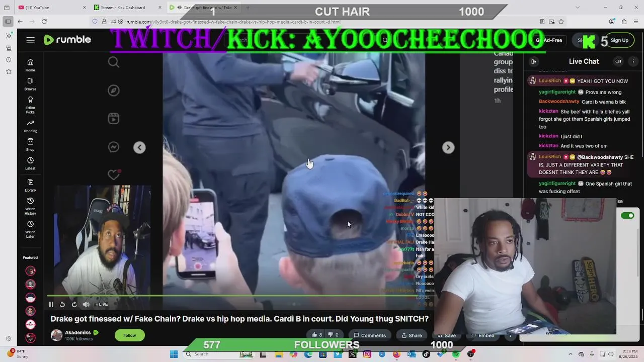Open a new browser tab
The image size is (644, 362).
248,8
